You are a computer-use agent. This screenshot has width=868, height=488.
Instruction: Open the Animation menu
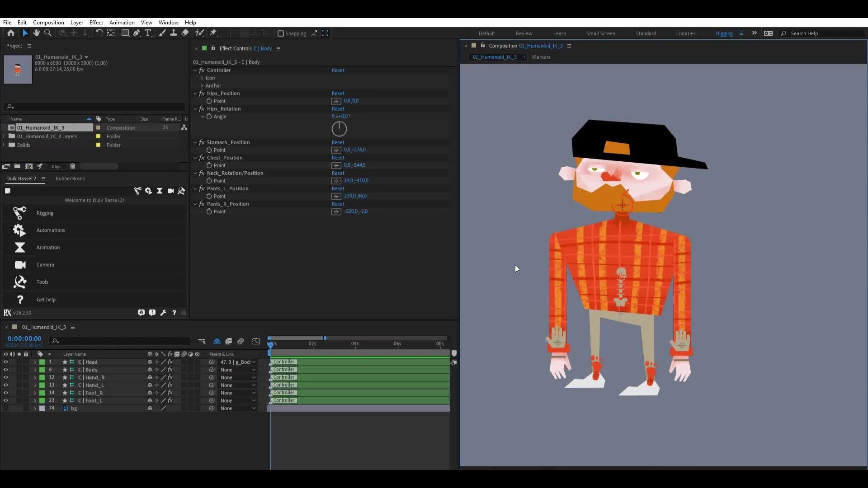point(122,23)
